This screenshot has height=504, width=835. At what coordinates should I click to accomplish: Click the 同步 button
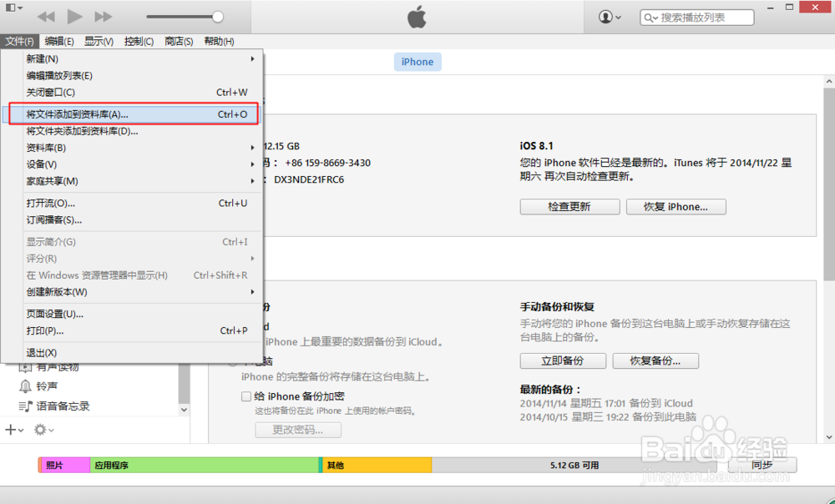762,465
